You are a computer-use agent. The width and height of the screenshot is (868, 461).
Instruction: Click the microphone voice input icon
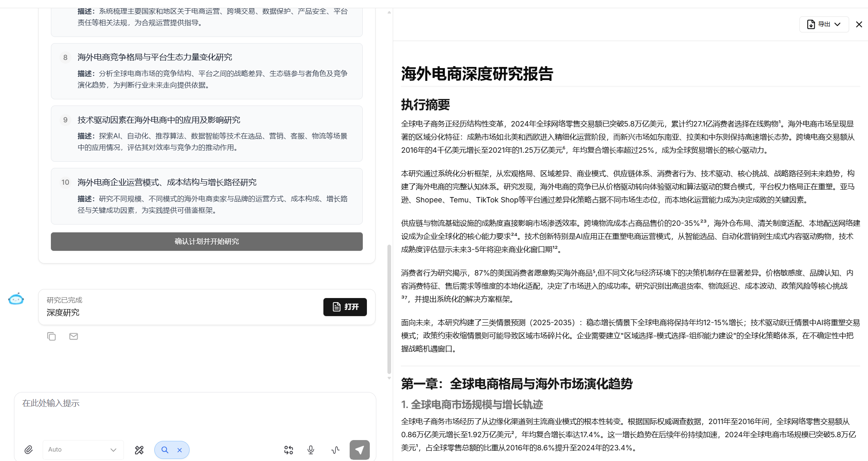pos(311,450)
